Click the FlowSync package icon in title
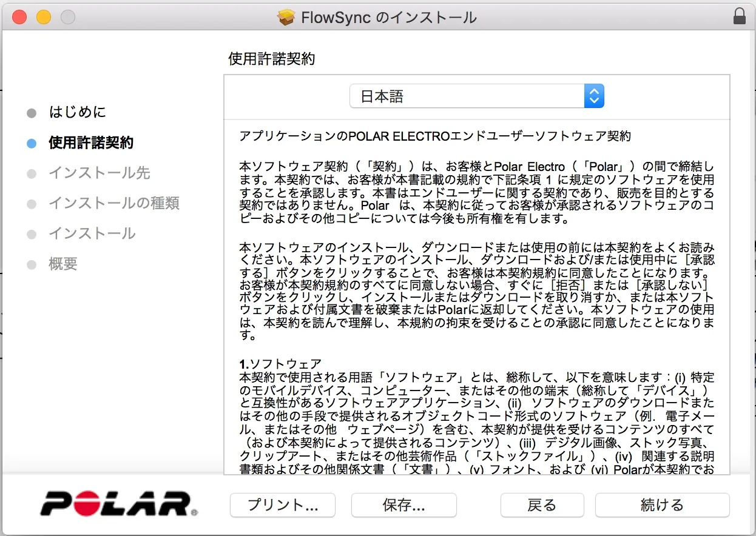The image size is (756, 536). [286, 18]
